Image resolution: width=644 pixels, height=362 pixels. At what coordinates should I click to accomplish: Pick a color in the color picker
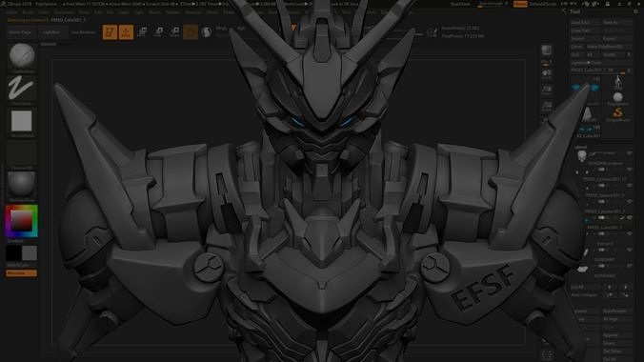click(21, 221)
